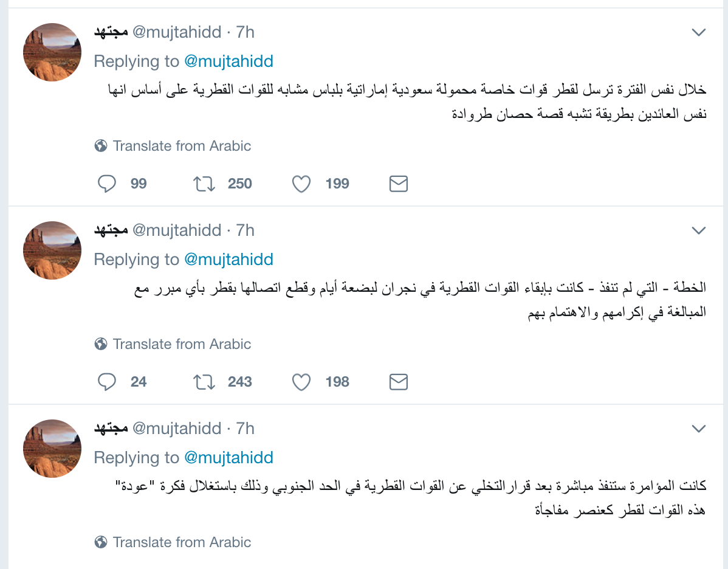Like the tweet with 198 likes

(301, 382)
